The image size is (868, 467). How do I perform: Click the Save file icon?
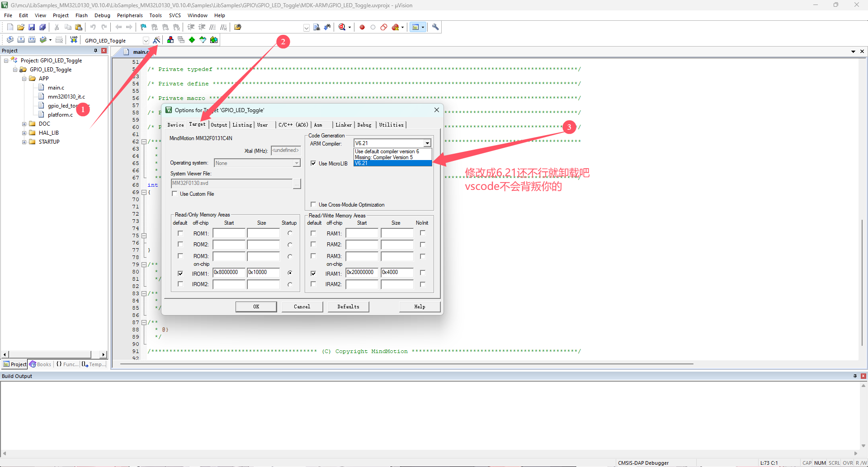point(32,27)
